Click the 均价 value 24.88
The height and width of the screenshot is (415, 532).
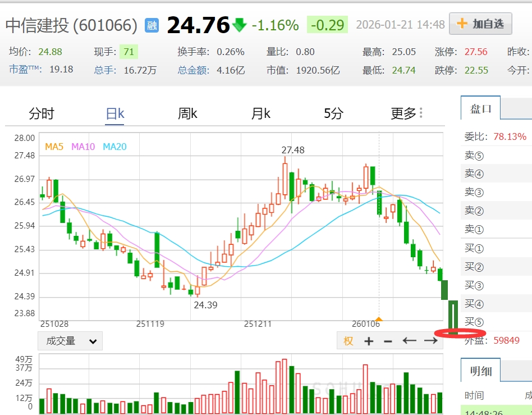pos(50,52)
